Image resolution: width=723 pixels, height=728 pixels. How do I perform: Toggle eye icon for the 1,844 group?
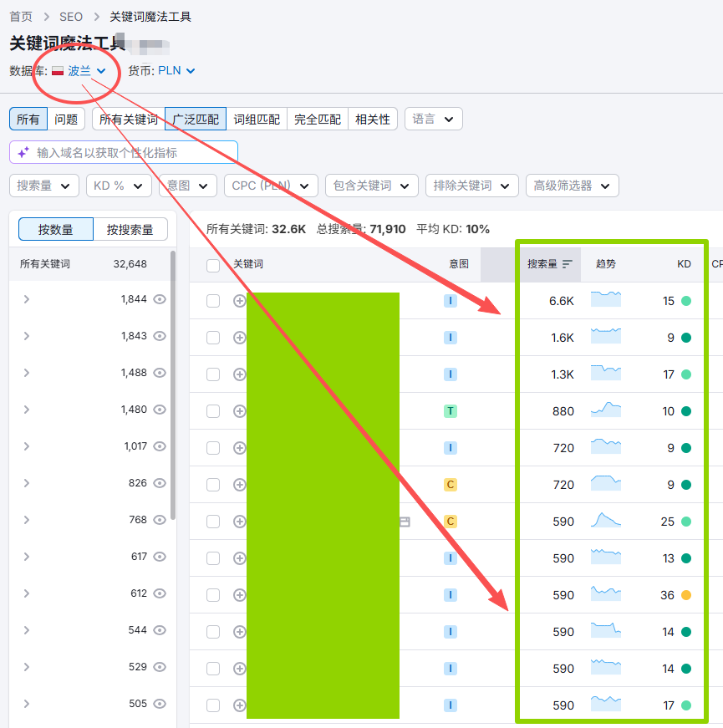click(160, 299)
